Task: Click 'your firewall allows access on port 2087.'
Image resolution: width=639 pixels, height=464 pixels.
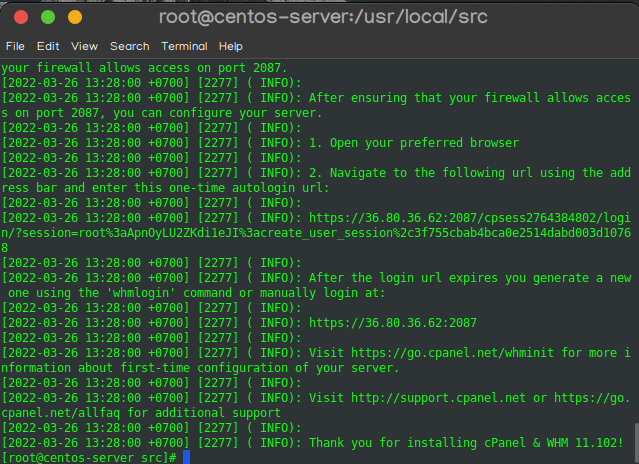Action: [x=144, y=68]
